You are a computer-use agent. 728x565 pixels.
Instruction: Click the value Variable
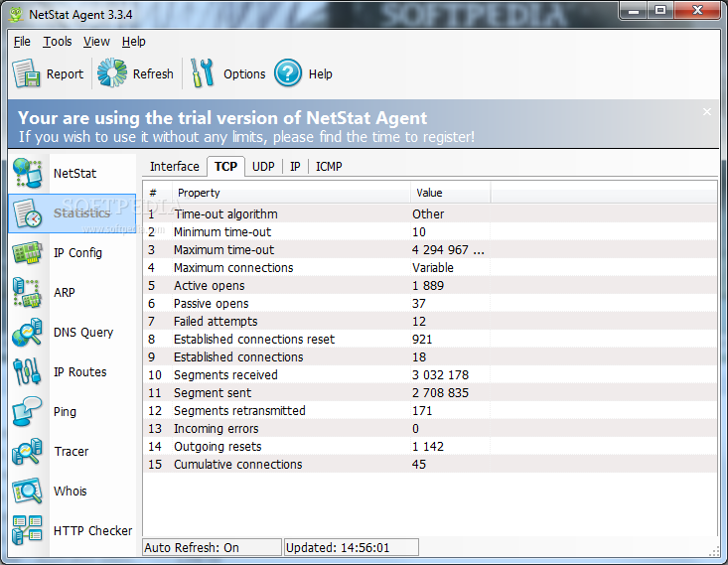[433, 267]
